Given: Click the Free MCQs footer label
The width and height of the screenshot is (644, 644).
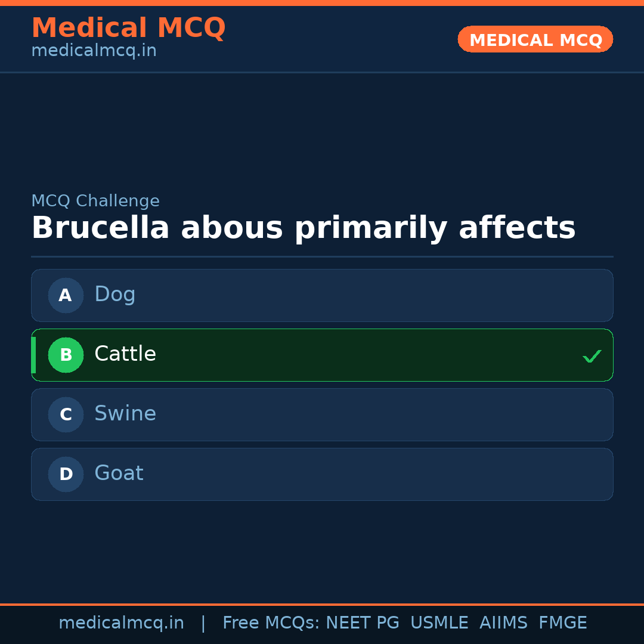Looking at the screenshot, I should 271,623.
